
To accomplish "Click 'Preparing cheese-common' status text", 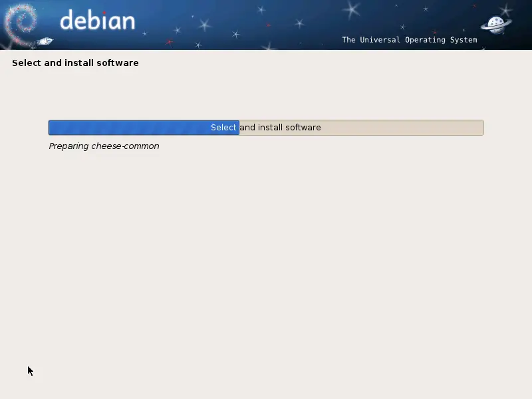I will pyautogui.click(x=104, y=146).
